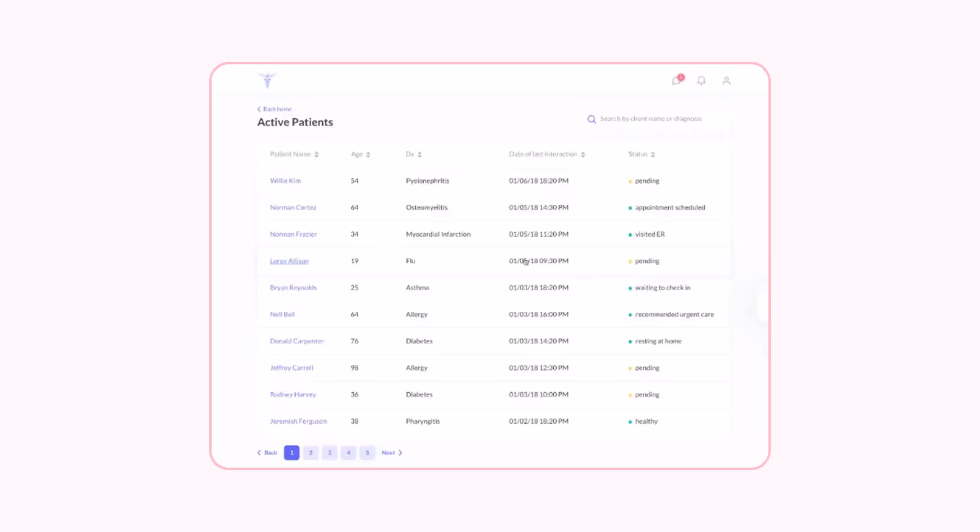980x532 pixels.
Task: Open patient Donald Carpenter
Action: (x=297, y=341)
